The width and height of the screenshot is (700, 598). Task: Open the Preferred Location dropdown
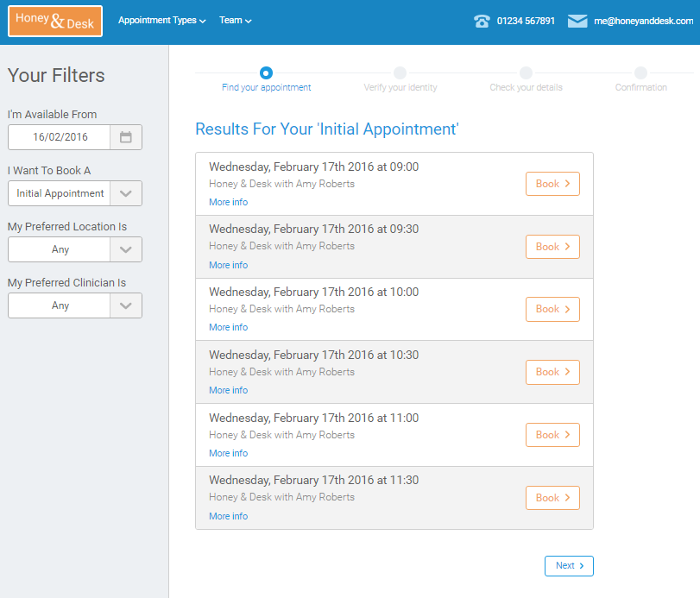[126, 249]
